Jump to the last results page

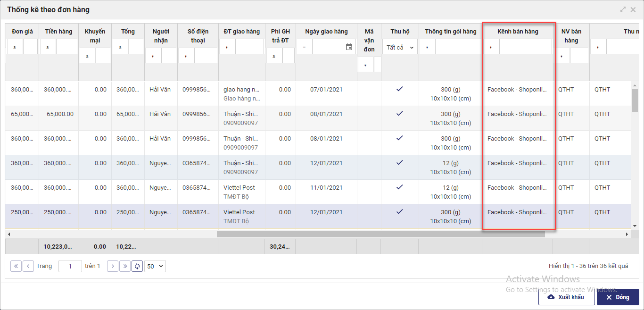coord(124,266)
